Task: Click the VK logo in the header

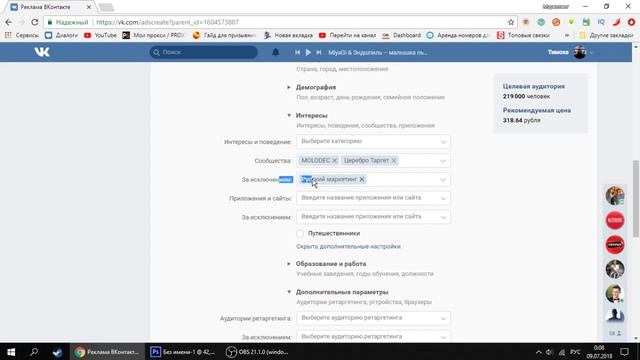Action: tap(42, 52)
